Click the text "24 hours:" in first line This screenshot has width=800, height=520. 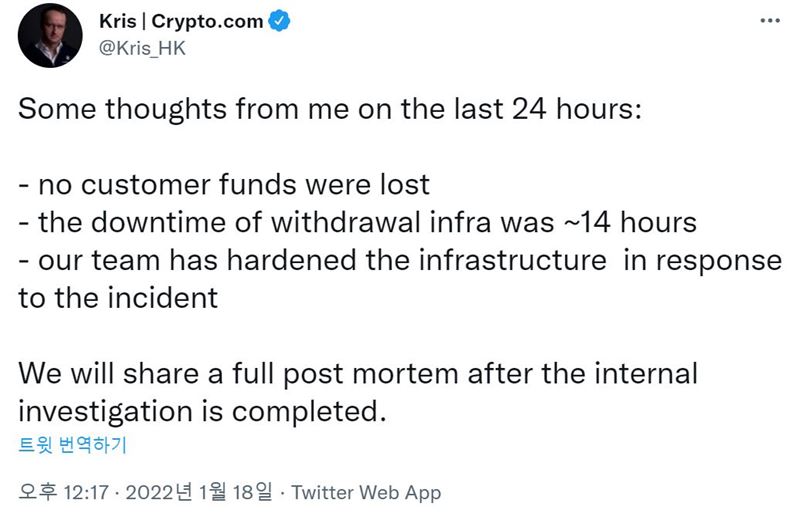577,109
